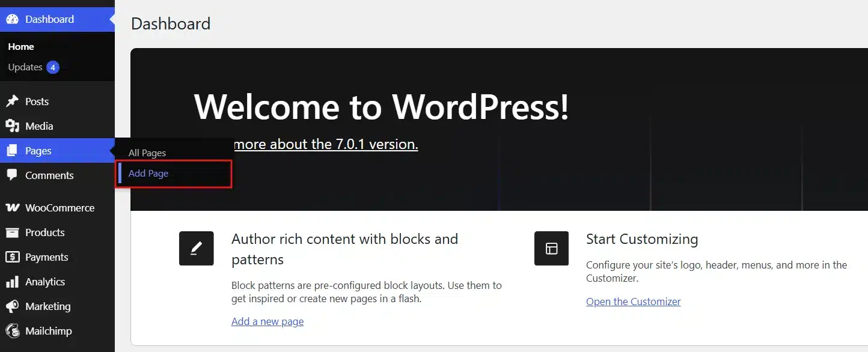Follow the 'more about the 7.0.1 version' link
This screenshot has width=868, height=352.
(325, 144)
